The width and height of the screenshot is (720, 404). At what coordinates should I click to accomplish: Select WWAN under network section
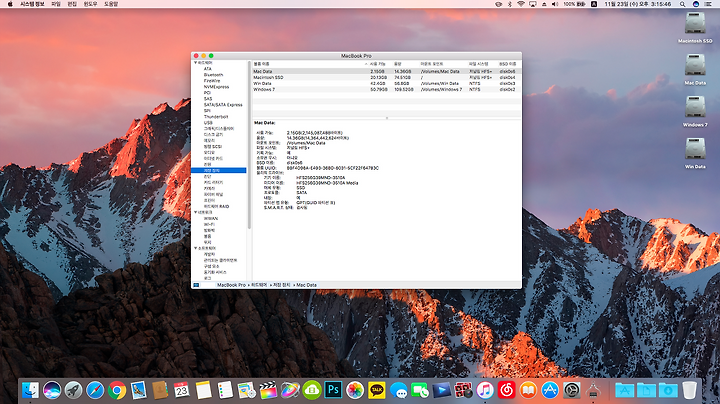(x=211, y=219)
